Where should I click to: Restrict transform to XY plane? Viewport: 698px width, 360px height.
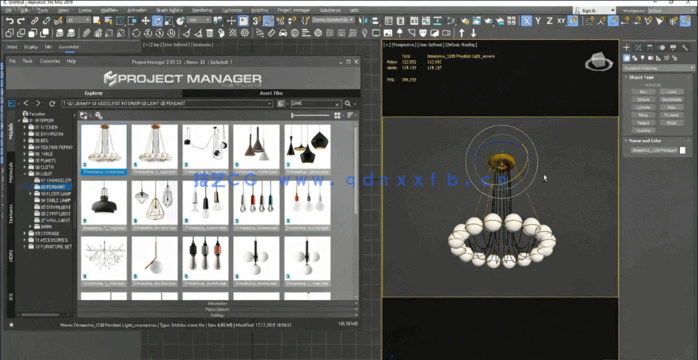point(561,21)
